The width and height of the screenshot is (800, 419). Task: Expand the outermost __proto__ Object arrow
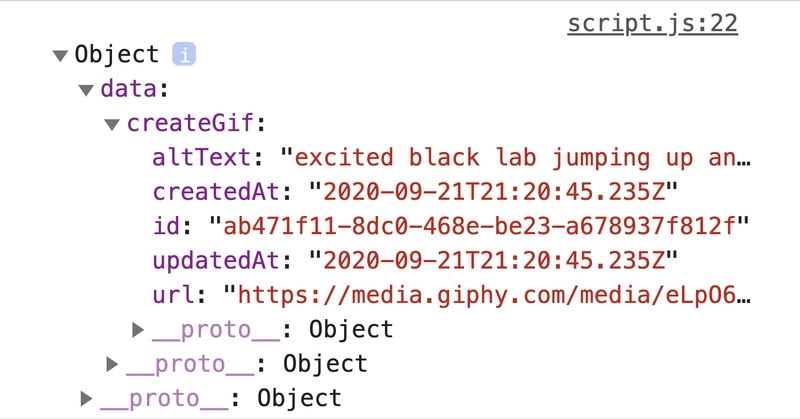point(86,398)
